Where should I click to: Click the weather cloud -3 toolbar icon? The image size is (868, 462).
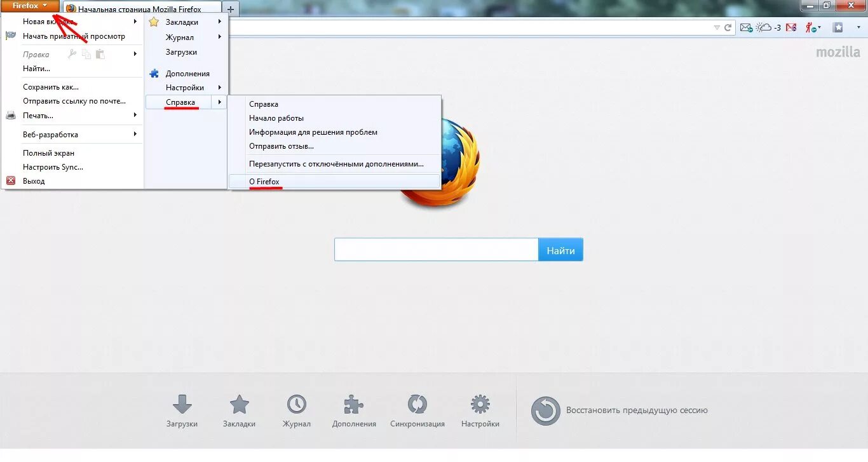pyautogui.click(x=768, y=27)
